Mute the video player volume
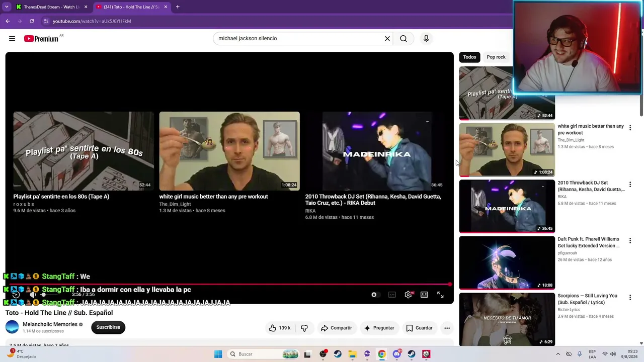 point(33,295)
